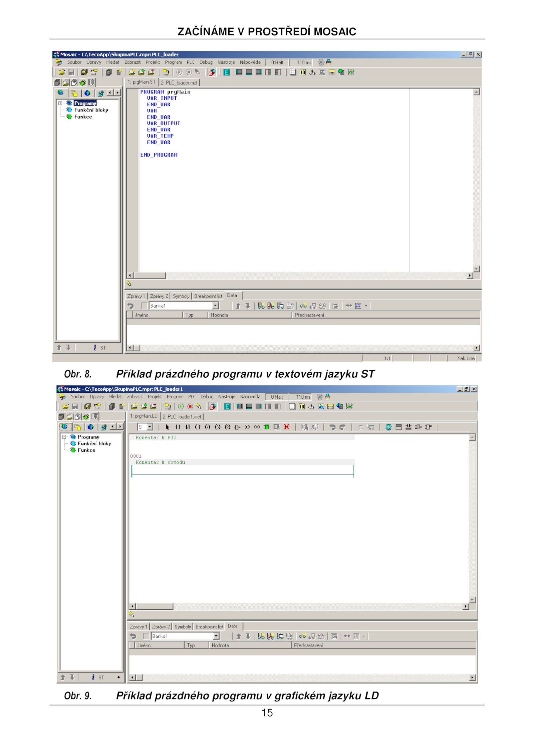Select arrow pointer tool in LD toolbar
The width and height of the screenshot is (534, 756).
167,427
